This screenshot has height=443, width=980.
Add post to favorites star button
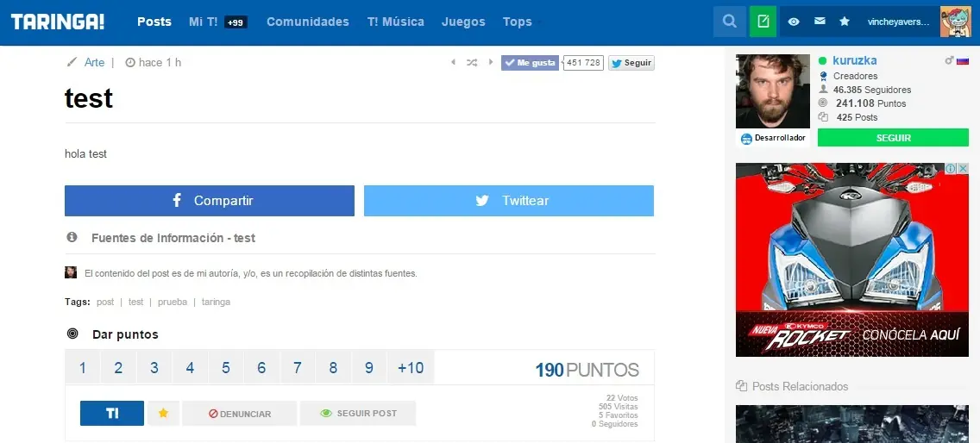[163, 413]
